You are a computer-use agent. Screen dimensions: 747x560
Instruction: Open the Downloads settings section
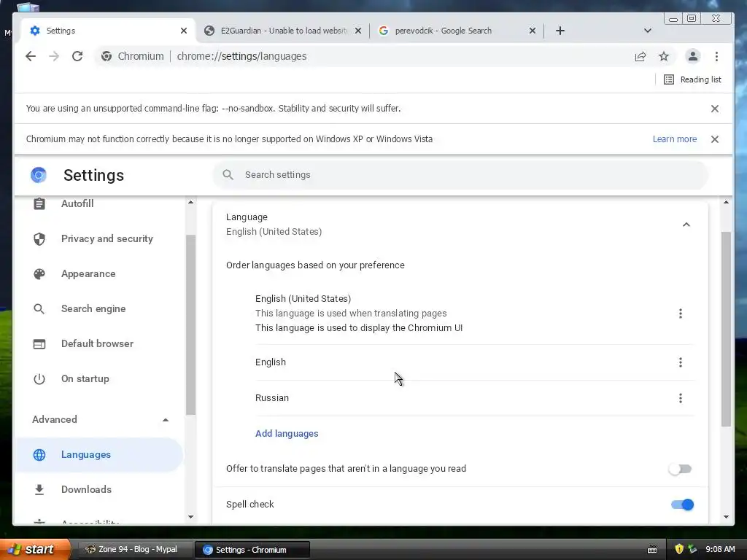[x=99, y=489]
